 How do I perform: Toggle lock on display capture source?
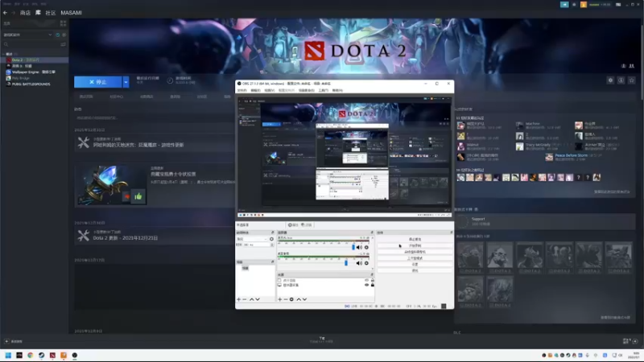373,285
